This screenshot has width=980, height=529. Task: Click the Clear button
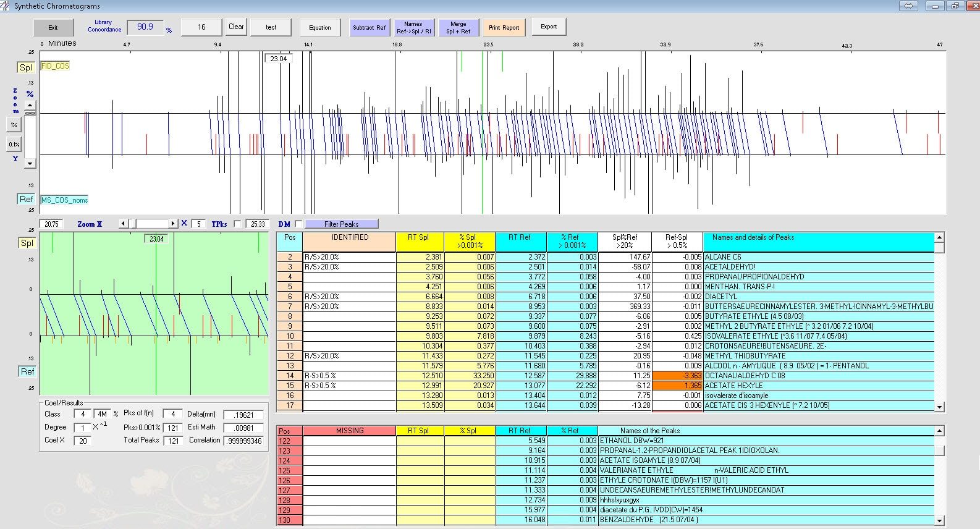click(236, 27)
